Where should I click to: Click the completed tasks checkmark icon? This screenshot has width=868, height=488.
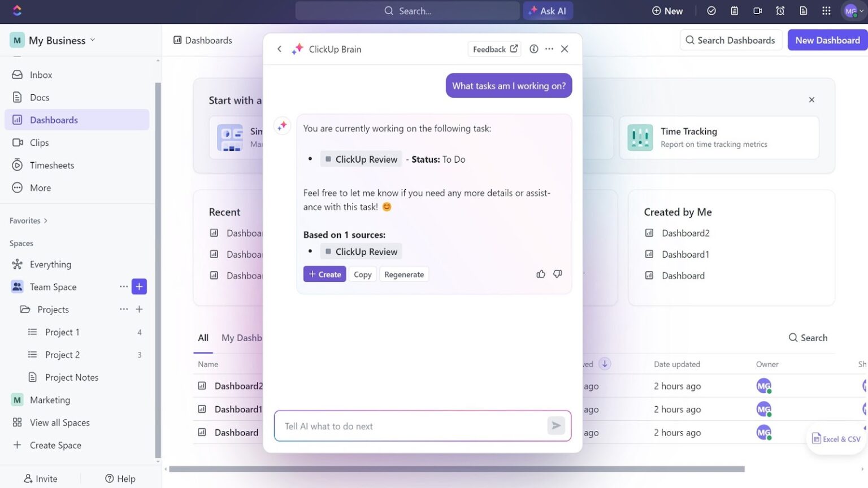click(711, 10)
